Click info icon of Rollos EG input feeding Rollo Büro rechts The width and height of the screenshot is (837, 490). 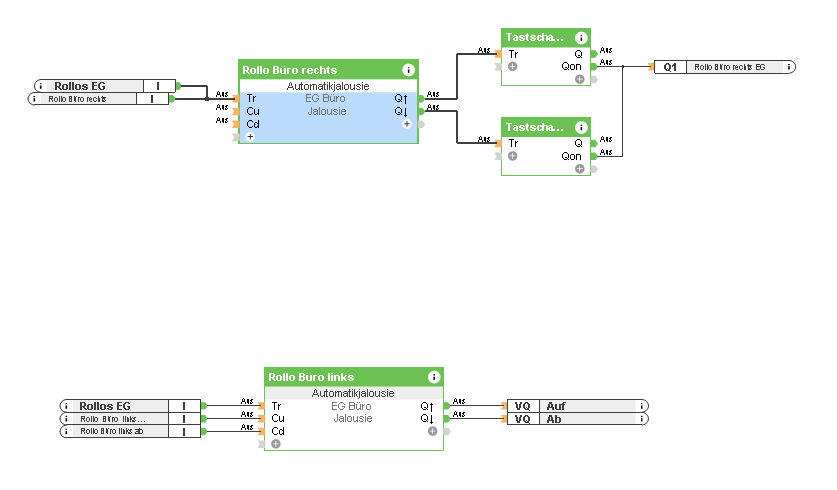pos(41,86)
